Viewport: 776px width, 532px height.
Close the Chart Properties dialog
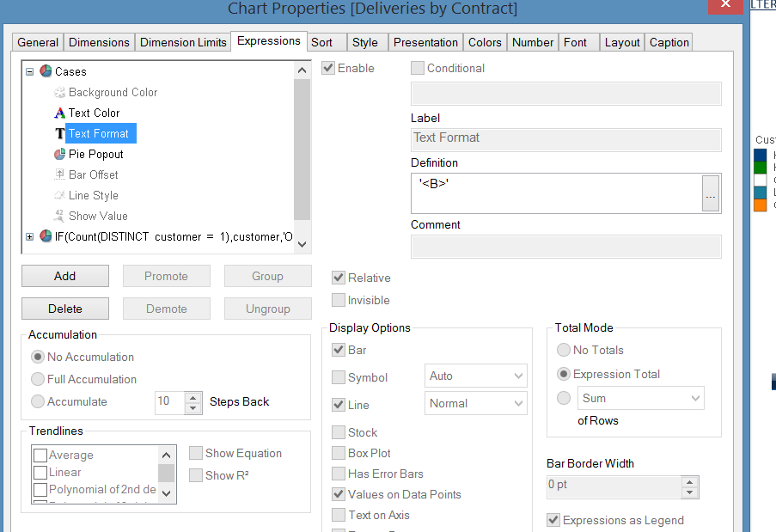pyautogui.click(x=725, y=5)
